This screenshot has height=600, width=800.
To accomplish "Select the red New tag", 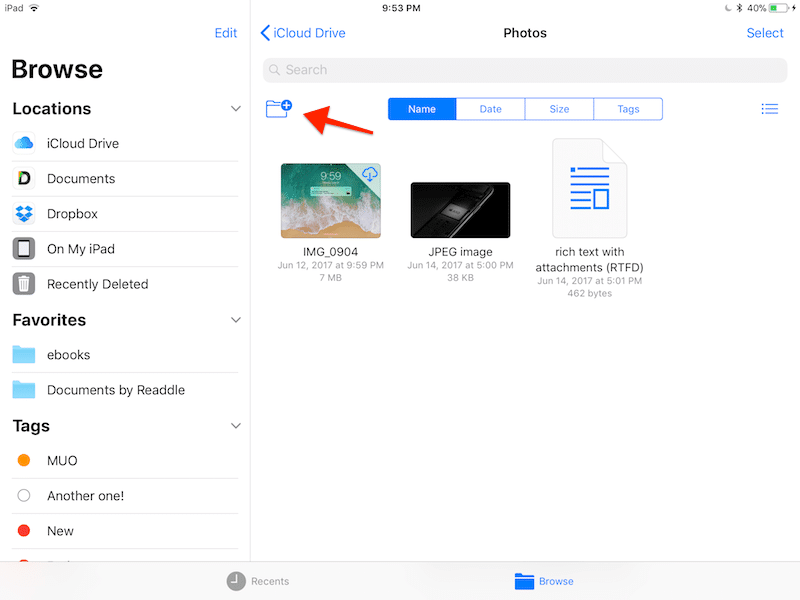I will (x=60, y=531).
